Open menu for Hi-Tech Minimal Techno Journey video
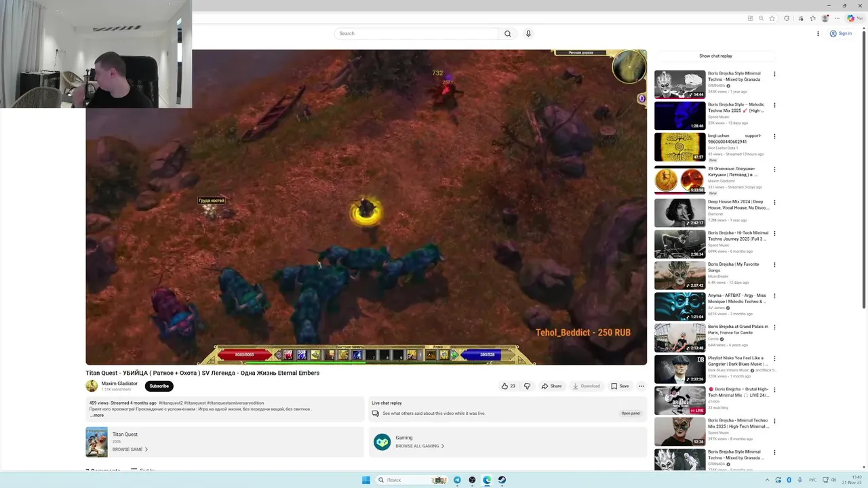This screenshot has height=488, width=868. pos(774,233)
